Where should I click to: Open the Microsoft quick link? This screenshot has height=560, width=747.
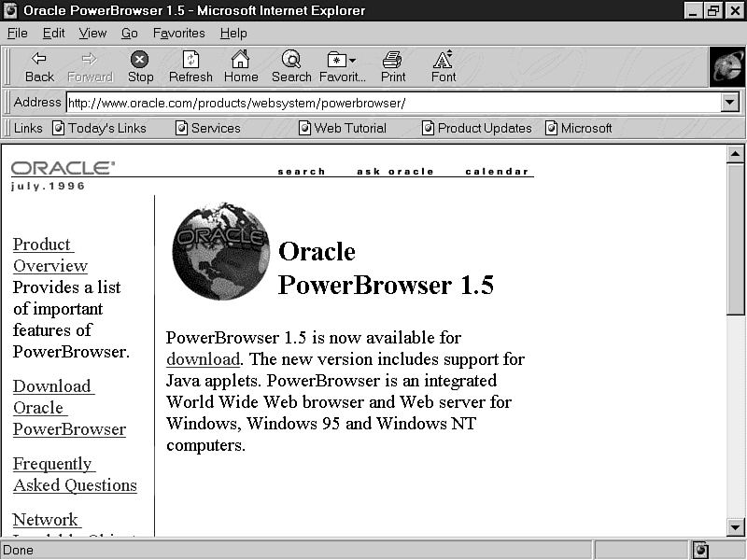pyautogui.click(x=579, y=128)
